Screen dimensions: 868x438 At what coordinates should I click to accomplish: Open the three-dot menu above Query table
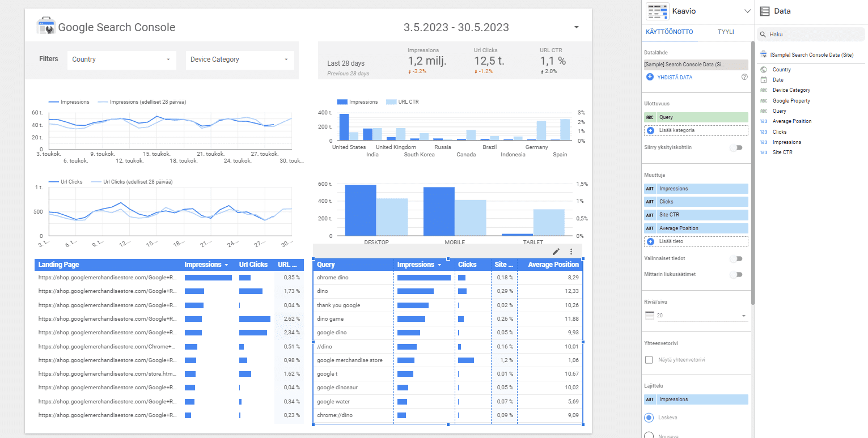tap(571, 252)
